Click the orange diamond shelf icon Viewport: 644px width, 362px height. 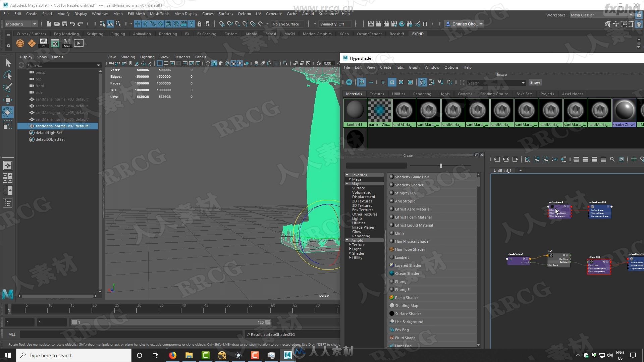(x=32, y=43)
